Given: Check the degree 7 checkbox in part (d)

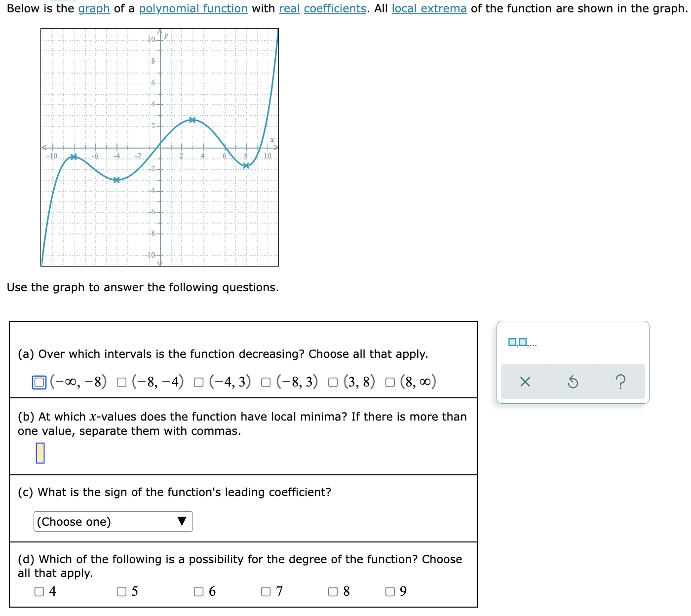Looking at the screenshot, I should tap(266, 591).
